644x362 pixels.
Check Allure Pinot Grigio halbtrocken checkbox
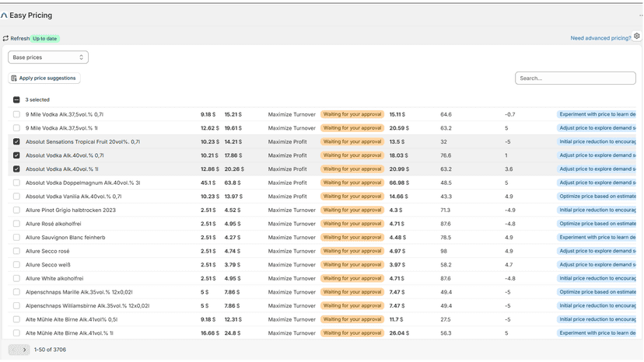16,211
